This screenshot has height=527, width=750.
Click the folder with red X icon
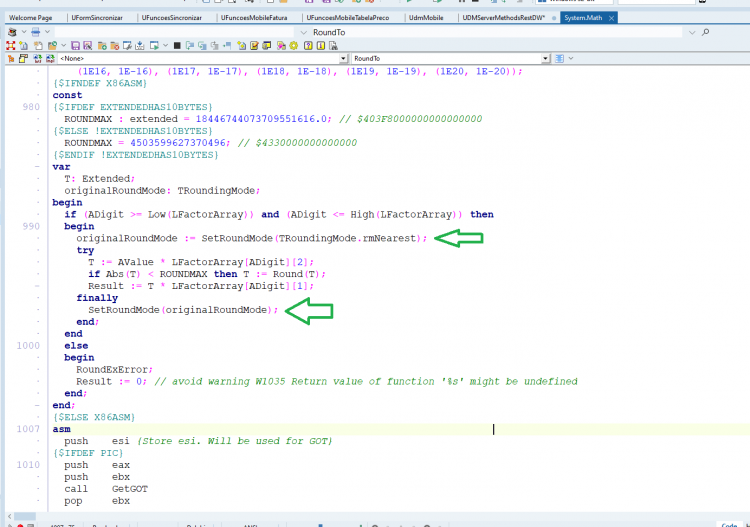(x=115, y=46)
